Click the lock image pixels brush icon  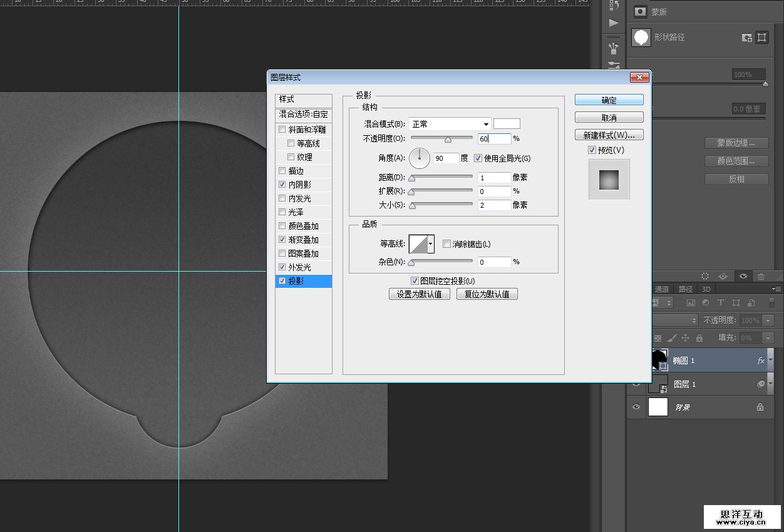(671, 338)
